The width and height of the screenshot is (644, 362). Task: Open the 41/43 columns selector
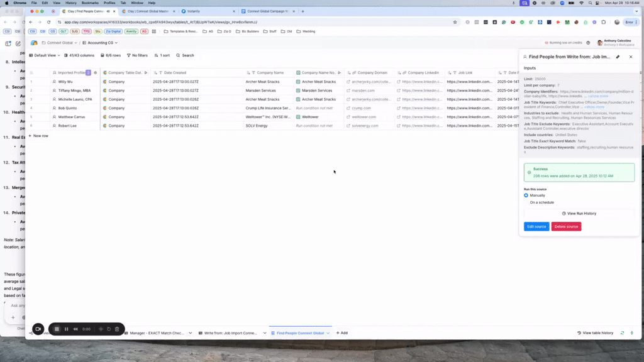click(x=79, y=55)
